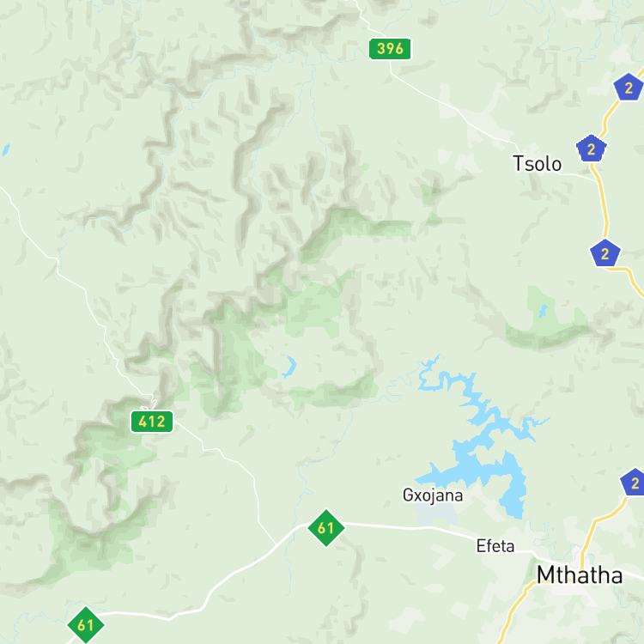Click the topmost blue 2 highway shield
644x644 pixels.
[x=629, y=87]
